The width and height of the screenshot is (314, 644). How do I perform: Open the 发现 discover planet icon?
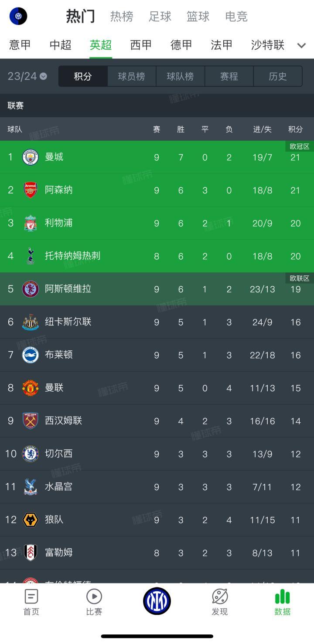tap(220, 596)
